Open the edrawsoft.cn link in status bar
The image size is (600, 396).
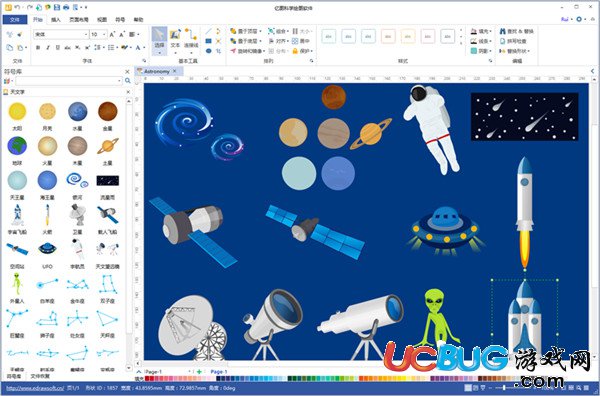tap(35, 388)
